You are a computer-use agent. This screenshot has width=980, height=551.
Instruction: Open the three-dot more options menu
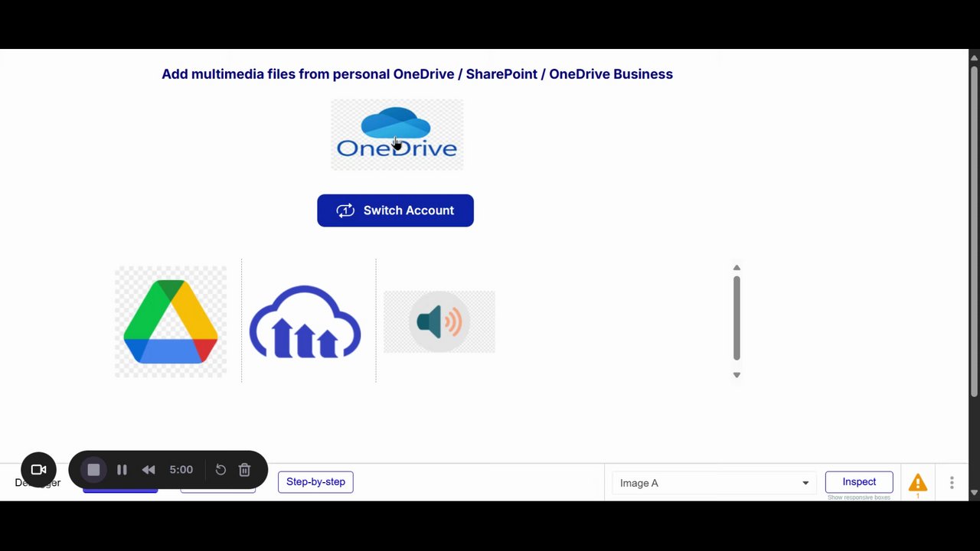pos(952,483)
